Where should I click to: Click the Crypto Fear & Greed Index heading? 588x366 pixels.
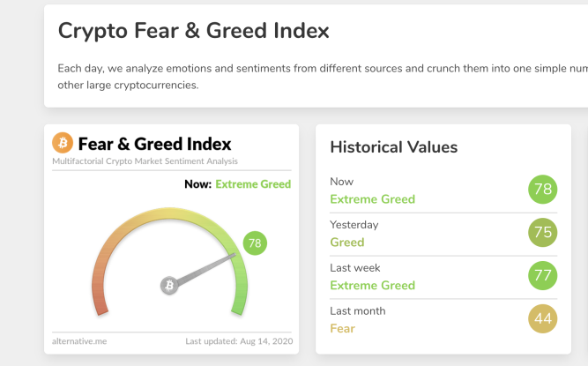(193, 30)
